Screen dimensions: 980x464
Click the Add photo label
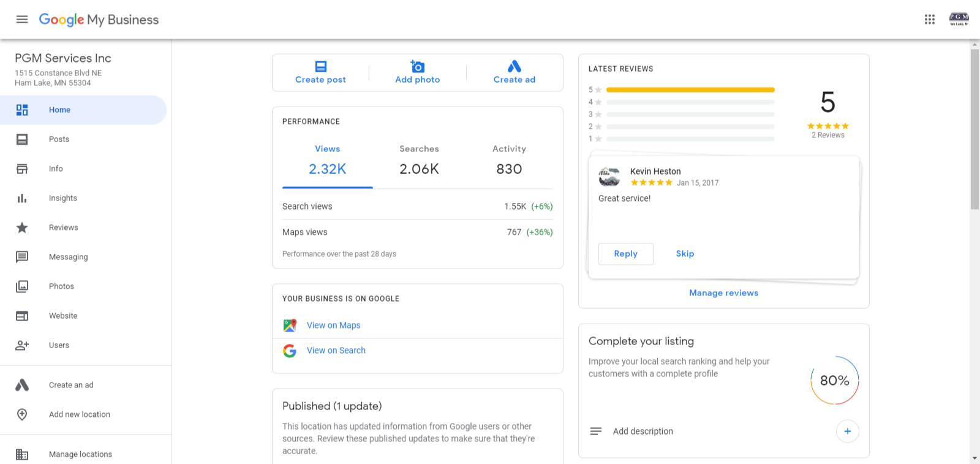tap(418, 80)
